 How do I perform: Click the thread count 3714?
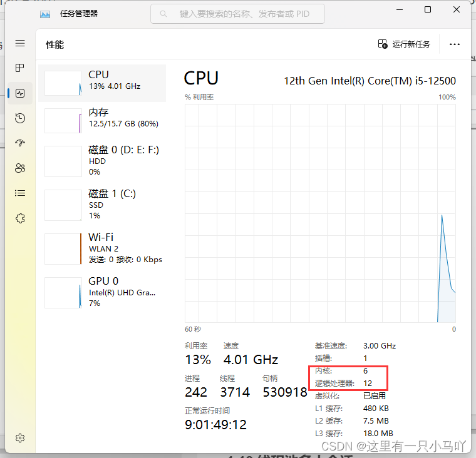(235, 392)
